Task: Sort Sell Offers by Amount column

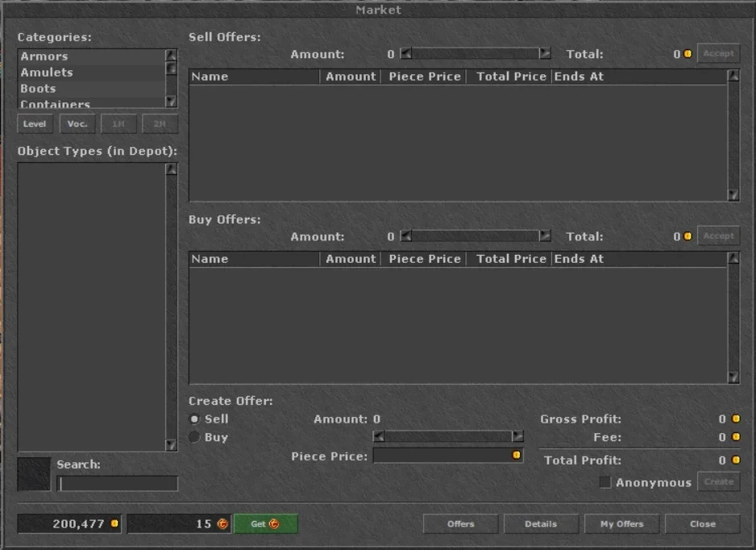Action: (x=351, y=77)
